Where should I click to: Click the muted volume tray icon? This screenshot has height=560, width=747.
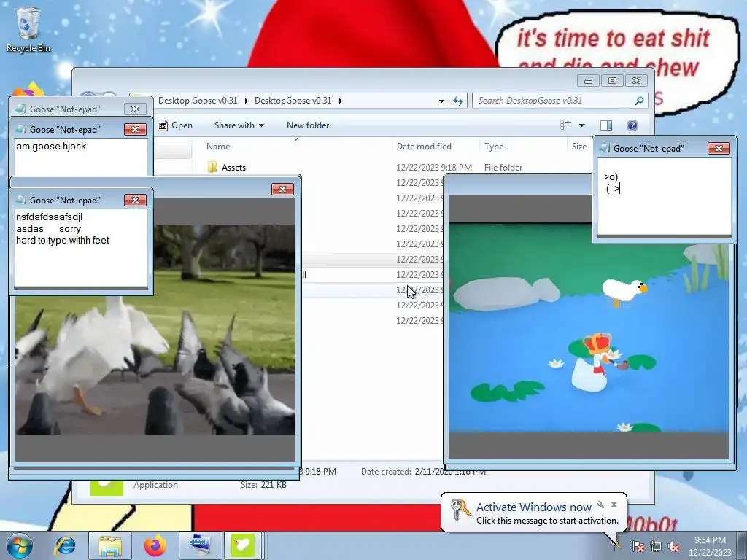click(673, 547)
